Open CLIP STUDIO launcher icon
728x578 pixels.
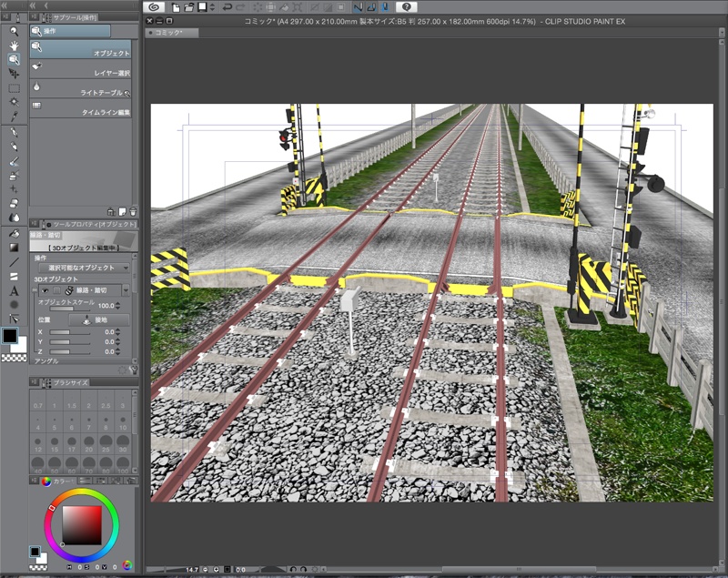(x=154, y=7)
